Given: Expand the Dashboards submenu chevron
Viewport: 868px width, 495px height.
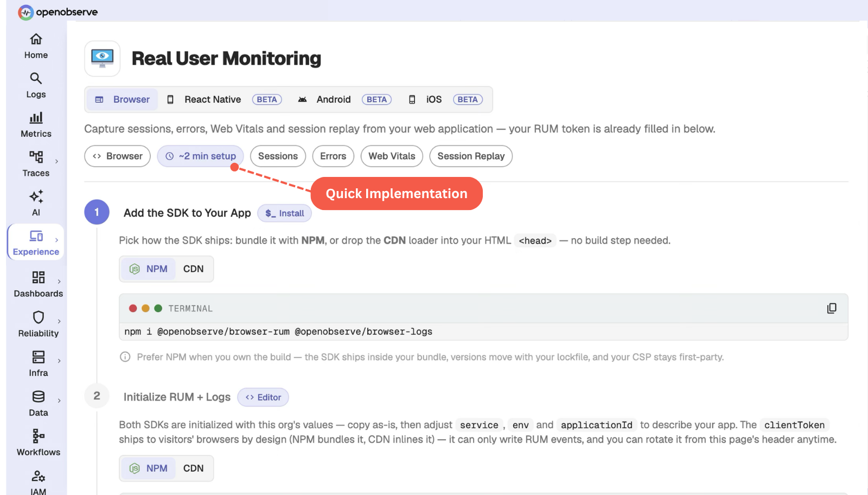Looking at the screenshot, I should point(59,281).
